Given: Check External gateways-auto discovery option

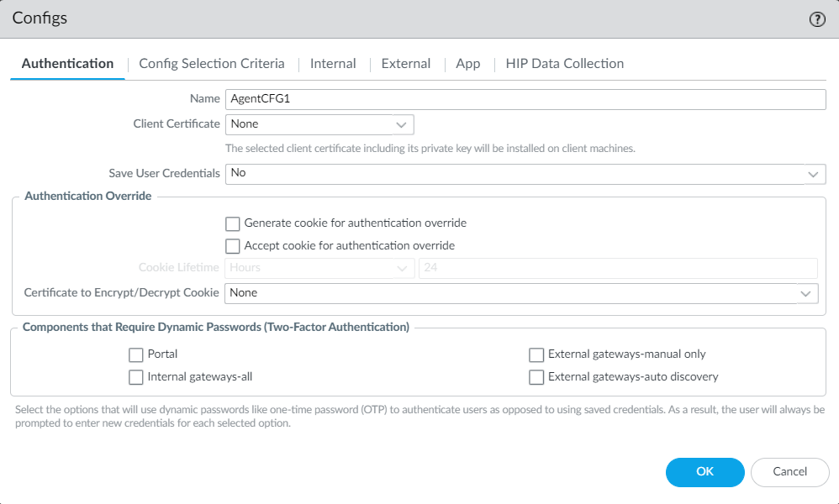Looking at the screenshot, I should 536,377.
